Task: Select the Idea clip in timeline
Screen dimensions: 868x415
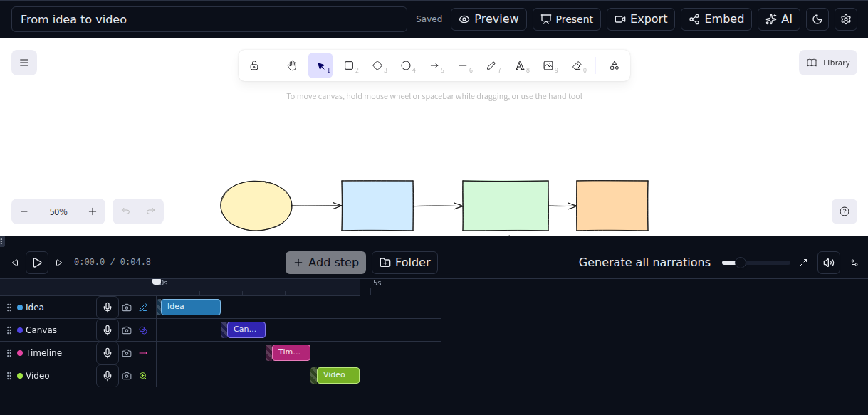Action: (x=191, y=307)
